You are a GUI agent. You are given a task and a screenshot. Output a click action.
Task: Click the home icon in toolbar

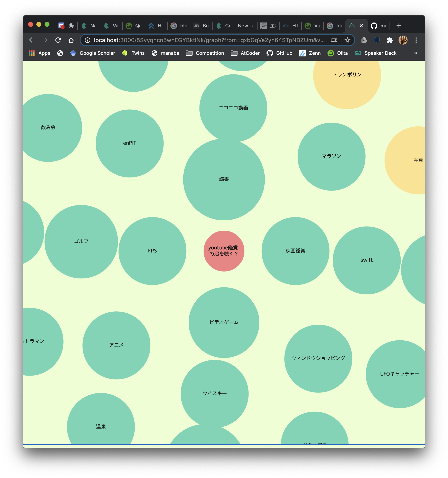coord(71,40)
